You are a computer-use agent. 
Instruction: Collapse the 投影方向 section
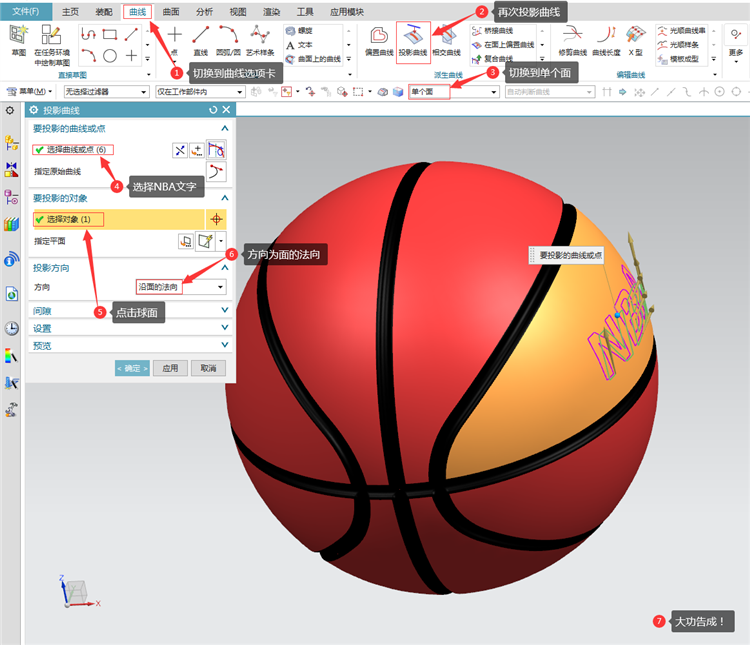(224, 268)
